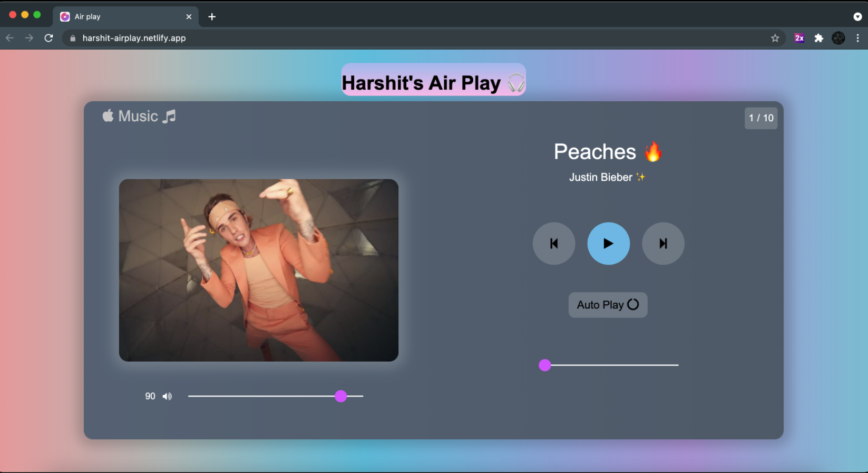Open the browser Extensions puzzle icon
The width and height of the screenshot is (868, 473).
pyautogui.click(x=818, y=38)
